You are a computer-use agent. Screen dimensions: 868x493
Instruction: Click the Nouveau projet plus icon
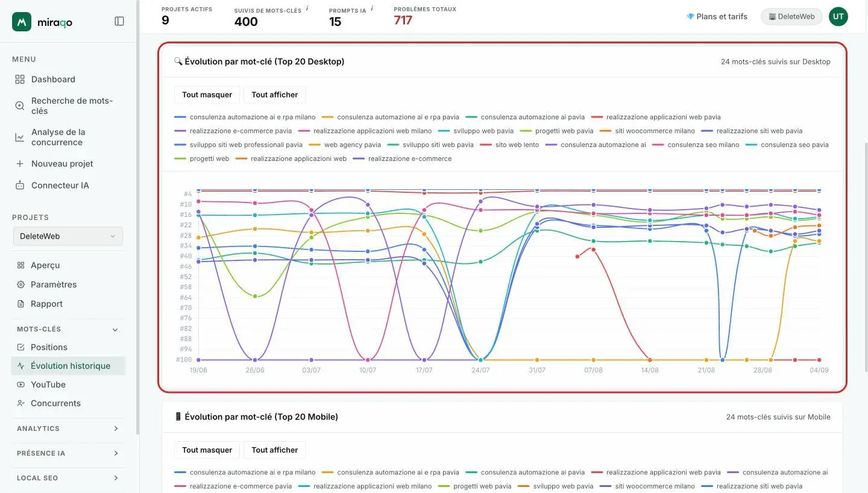click(x=20, y=164)
